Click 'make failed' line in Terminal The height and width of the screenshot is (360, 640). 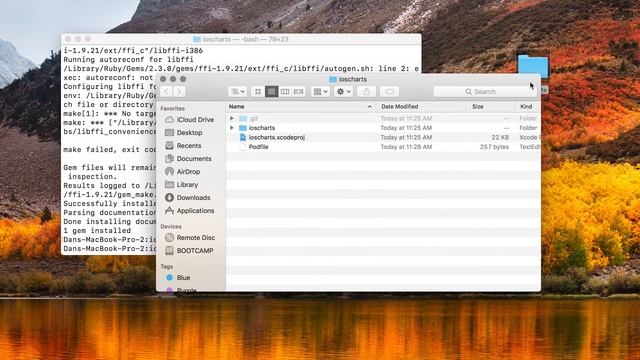109,150
